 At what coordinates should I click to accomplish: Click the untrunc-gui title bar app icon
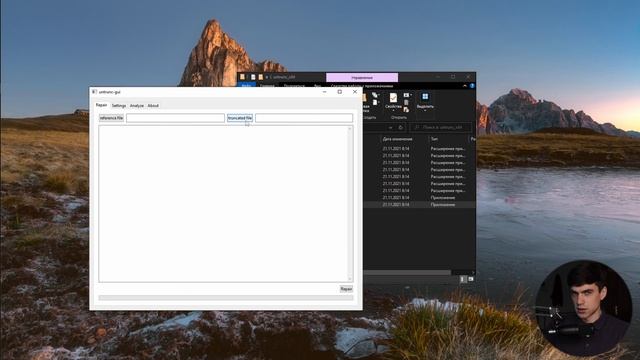(x=94, y=92)
